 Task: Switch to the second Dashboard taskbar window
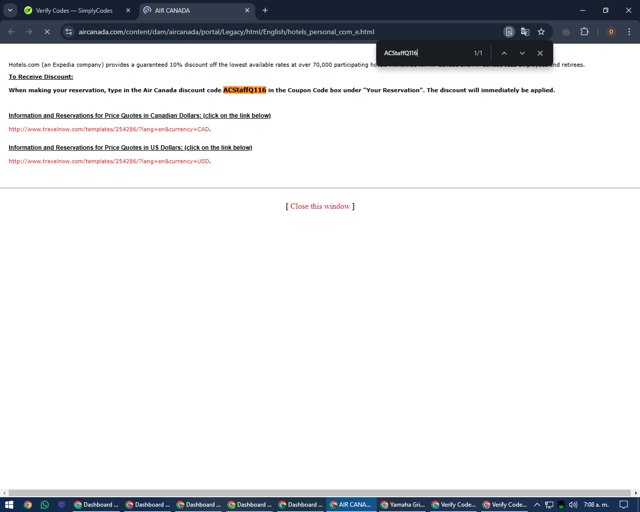[x=147, y=505]
